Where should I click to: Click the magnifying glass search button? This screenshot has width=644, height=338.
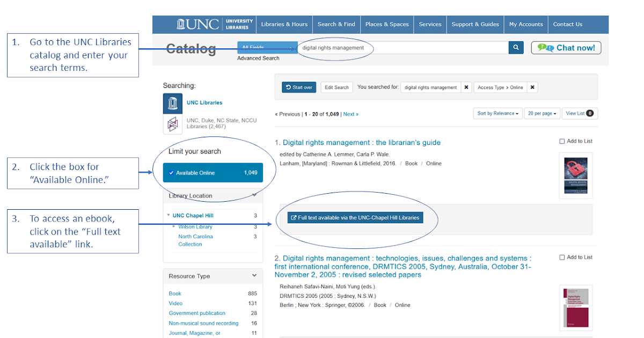click(x=516, y=48)
